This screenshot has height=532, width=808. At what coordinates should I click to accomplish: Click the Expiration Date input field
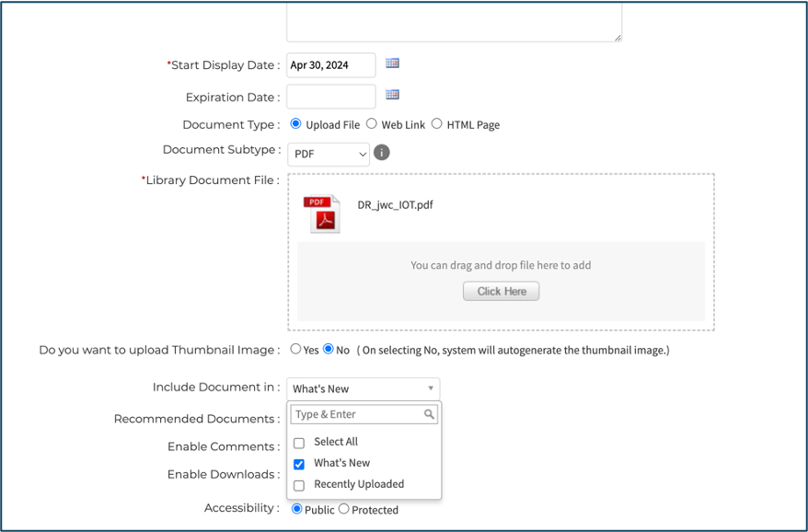330,97
